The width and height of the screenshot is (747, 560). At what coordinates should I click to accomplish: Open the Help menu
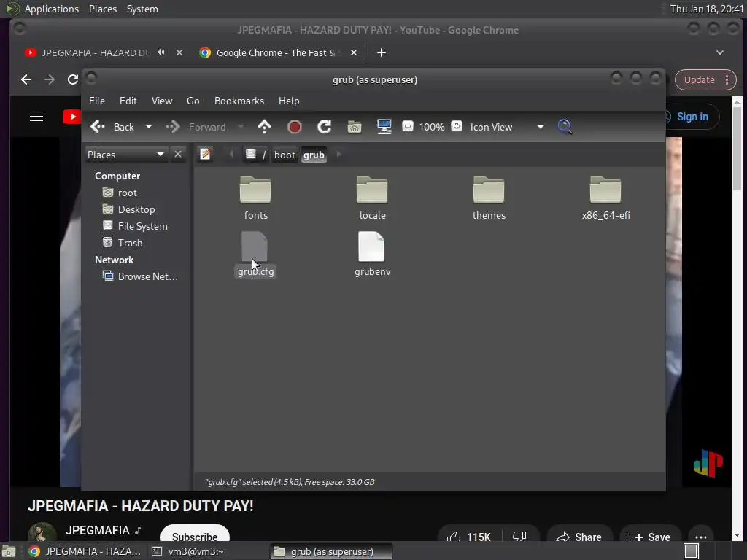(289, 101)
